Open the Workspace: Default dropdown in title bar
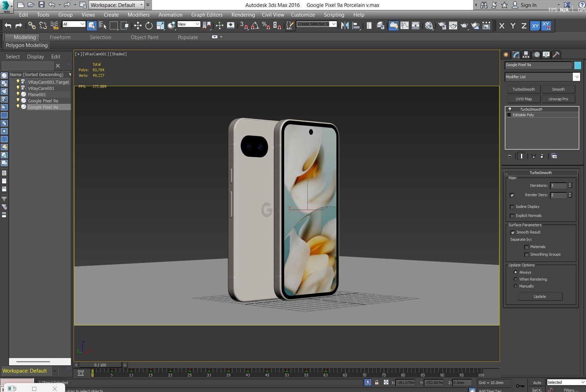This screenshot has width=586, height=392. [x=117, y=5]
